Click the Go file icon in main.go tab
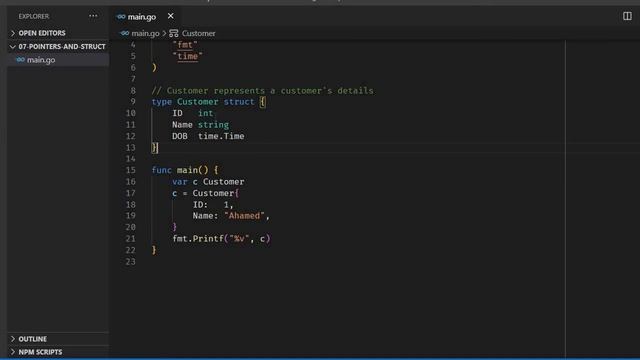 tap(121, 17)
